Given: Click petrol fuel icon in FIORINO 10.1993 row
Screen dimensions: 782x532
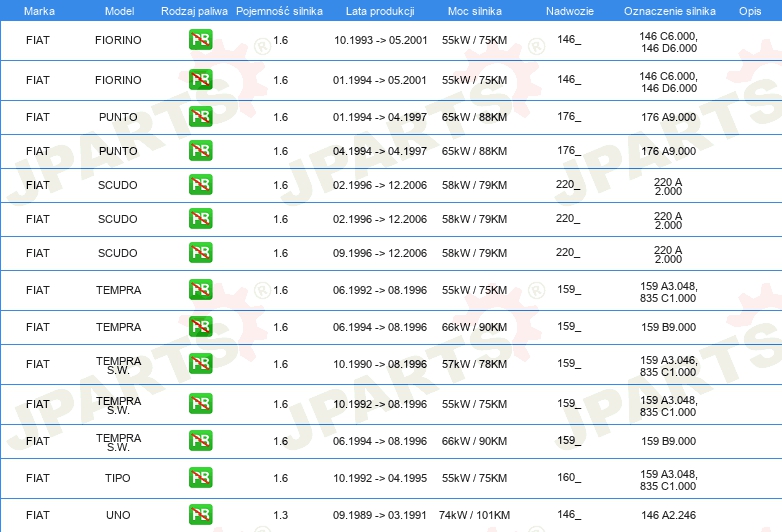Looking at the screenshot, I should pos(200,39).
